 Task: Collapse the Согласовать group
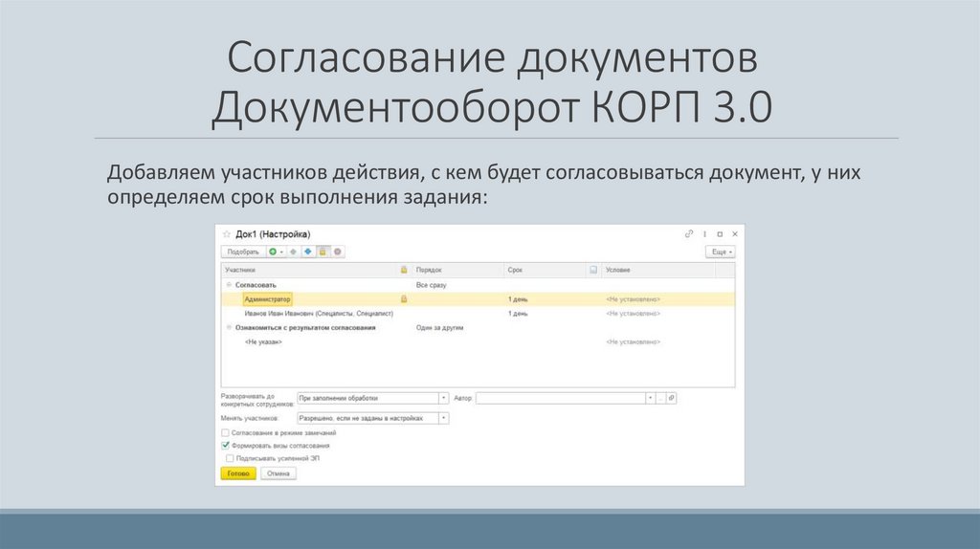[229, 285]
